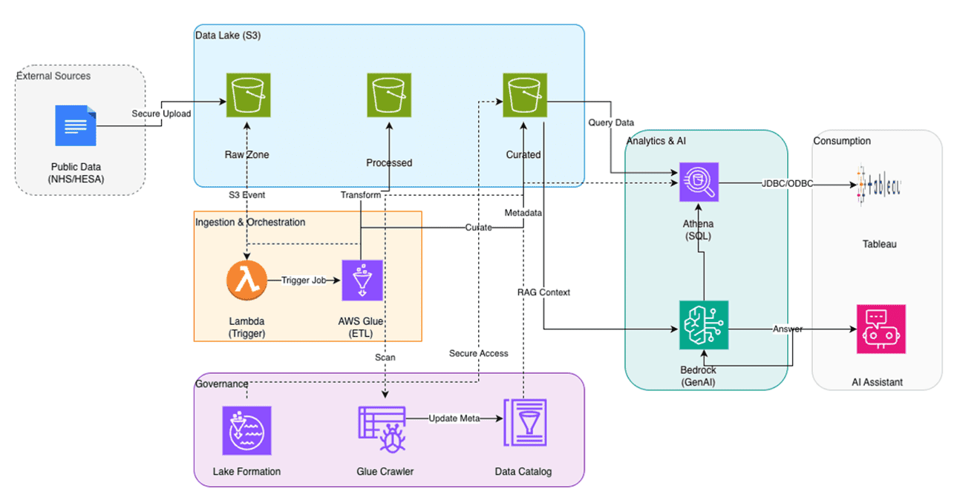Click the Analytics & AI group header

(x=656, y=140)
